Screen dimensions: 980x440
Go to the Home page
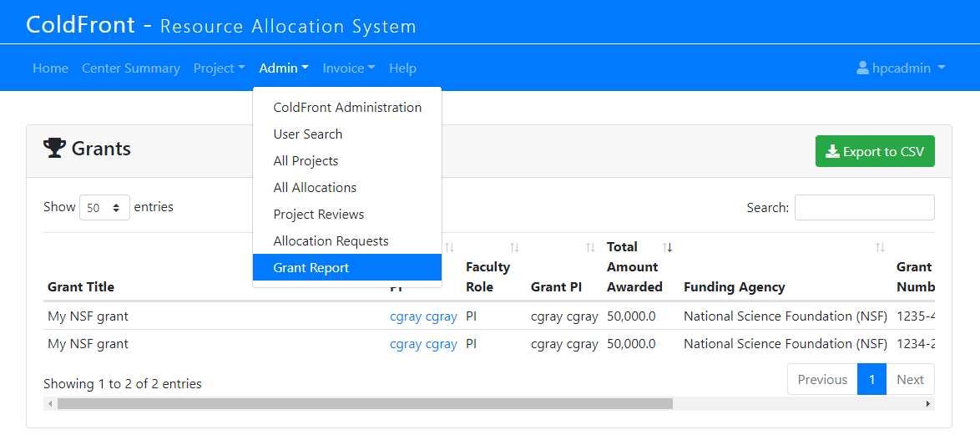[51, 68]
